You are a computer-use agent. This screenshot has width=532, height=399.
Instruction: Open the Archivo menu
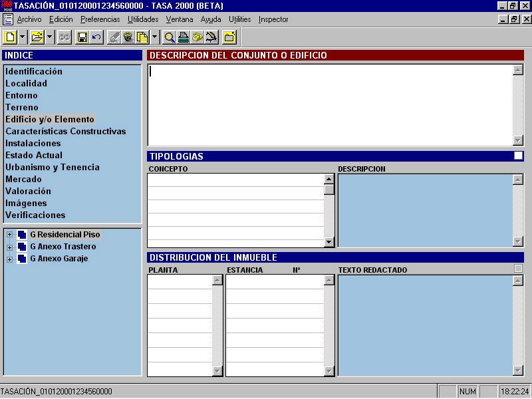click(29, 19)
